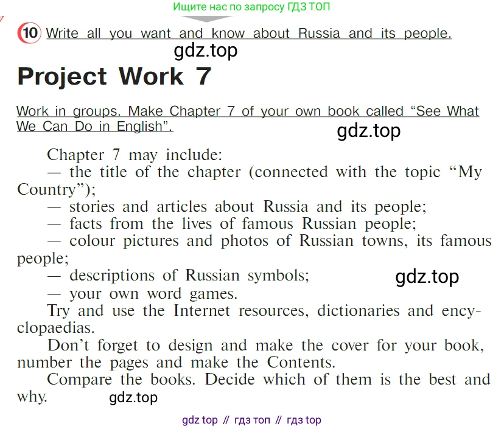Viewport: 504px width, 429px height.
Task: Click the line '— facts from the lives of famous Russian people;'
Action: coord(232,224)
